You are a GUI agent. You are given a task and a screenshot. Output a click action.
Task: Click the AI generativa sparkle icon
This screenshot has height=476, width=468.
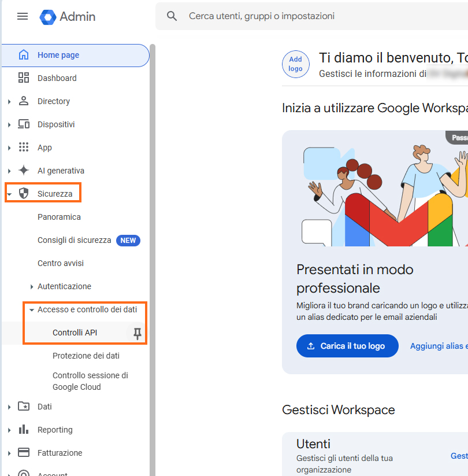(x=24, y=171)
